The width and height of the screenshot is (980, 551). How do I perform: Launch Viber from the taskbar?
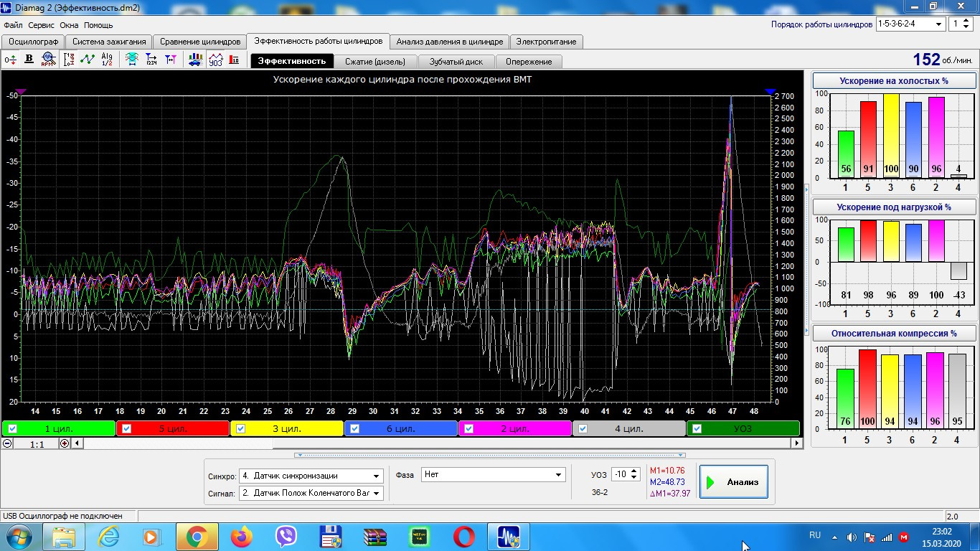click(x=286, y=536)
